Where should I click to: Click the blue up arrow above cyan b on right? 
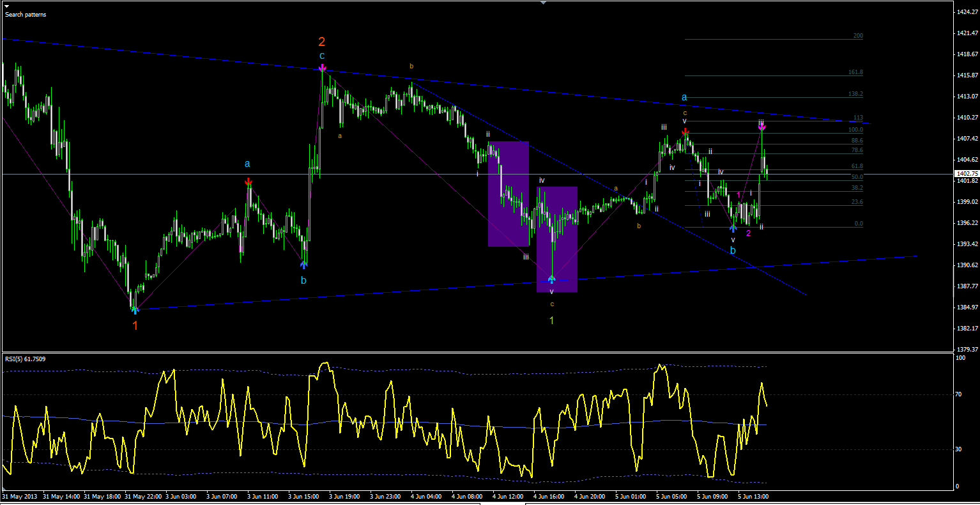point(733,228)
